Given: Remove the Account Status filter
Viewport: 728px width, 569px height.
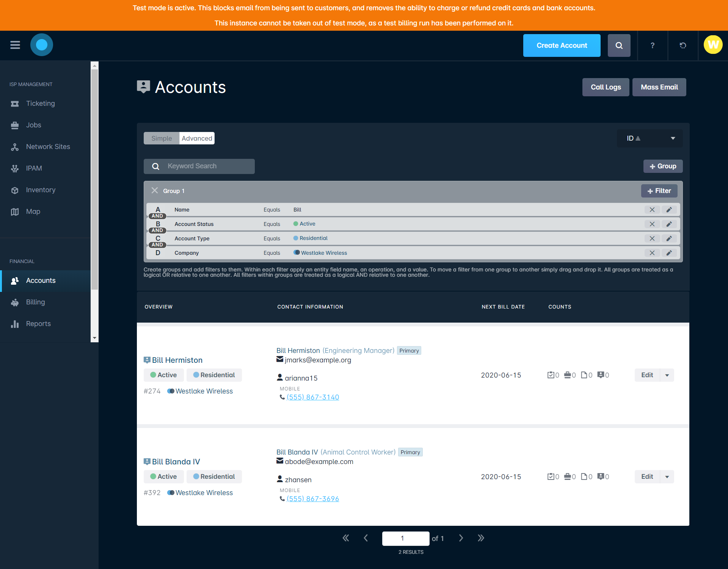Looking at the screenshot, I should (x=652, y=224).
